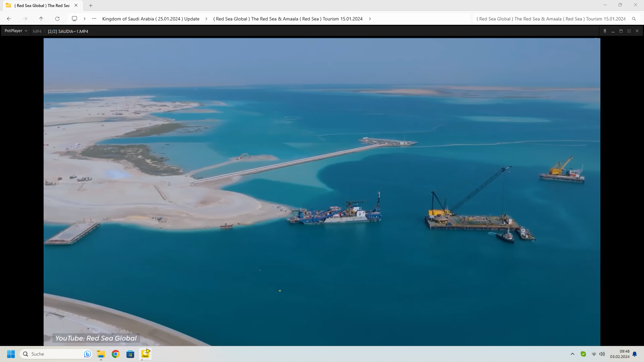Launch Google Chrome from the taskbar
This screenshot has height=362, width=644.
tap(116, 354)
